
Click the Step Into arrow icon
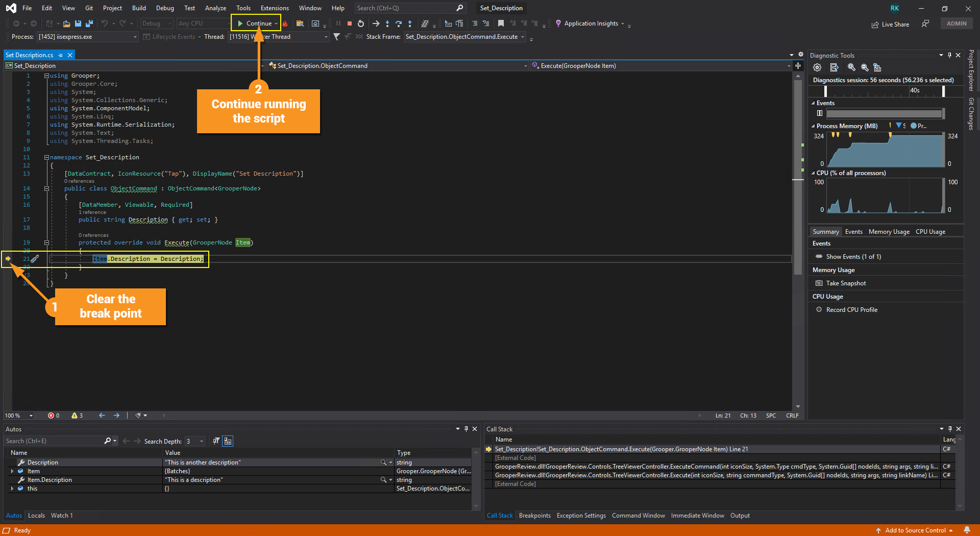point(387,23)
